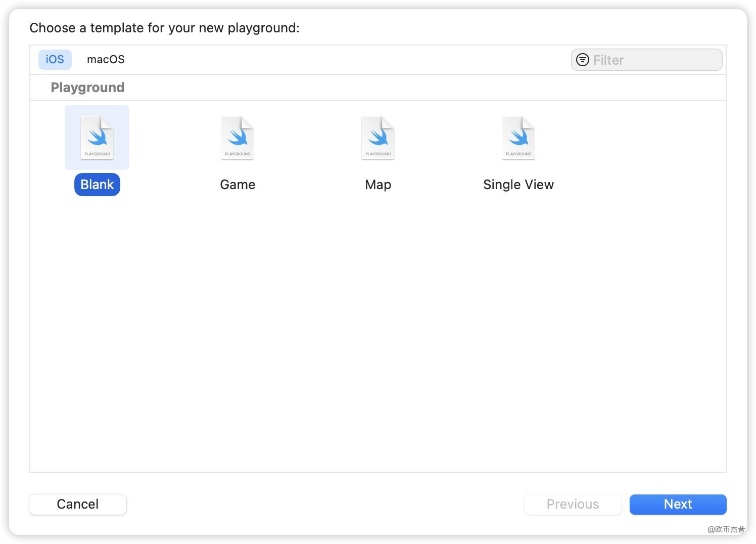This screenshot has width=756, height=544.
Task: Select the Blank playground template icon
Action: (x=97, y=138)
